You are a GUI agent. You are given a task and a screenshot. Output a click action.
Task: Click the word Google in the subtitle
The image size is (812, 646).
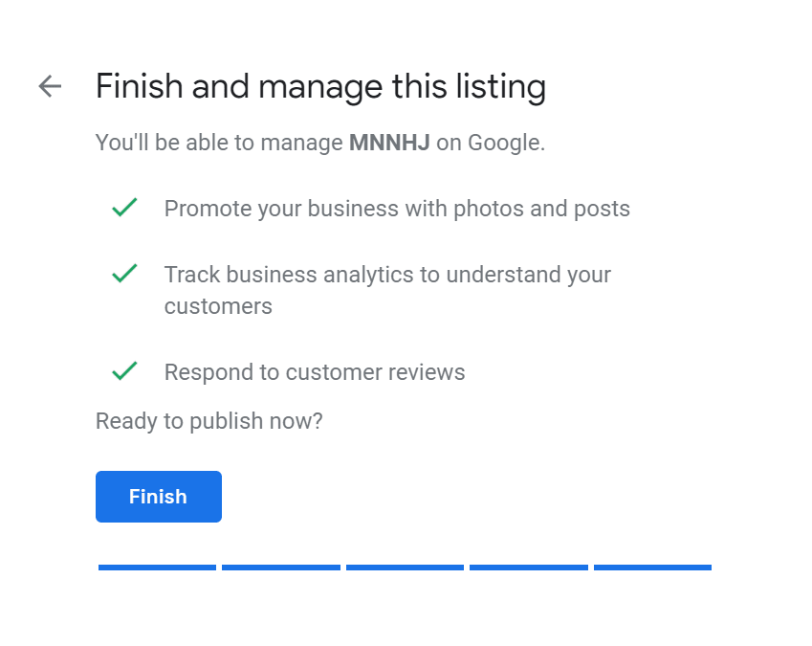[x=504, y=143]
